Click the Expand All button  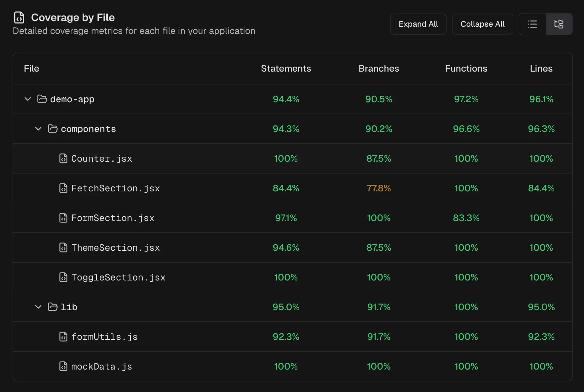point(418,24)
